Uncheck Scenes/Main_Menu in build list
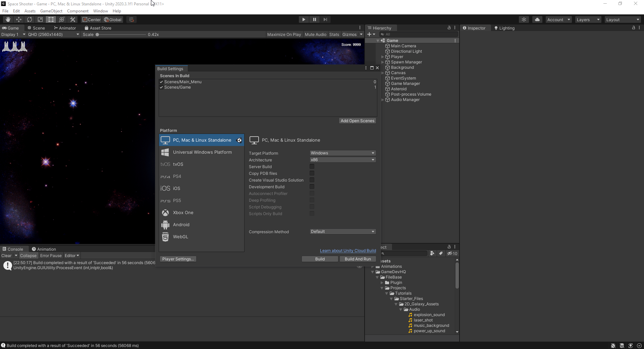The height and width of the screenshot is (349, 644). pos(161,82)
